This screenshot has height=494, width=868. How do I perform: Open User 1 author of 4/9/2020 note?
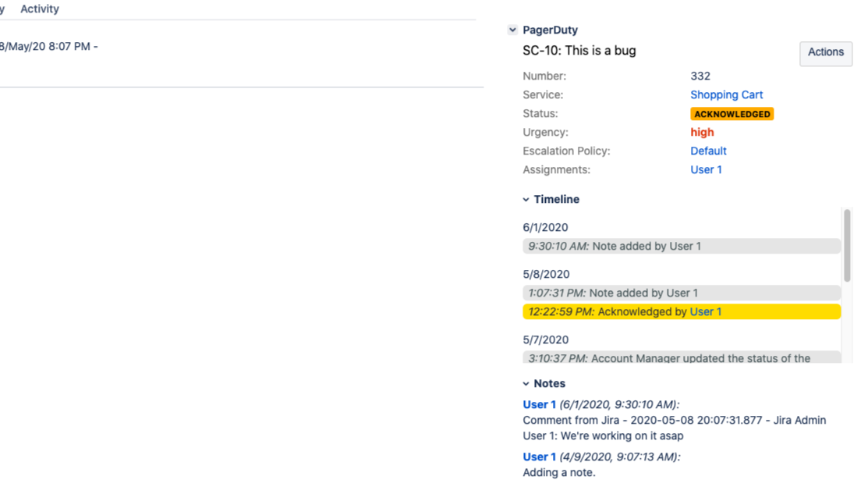click(x=539, y=457)
